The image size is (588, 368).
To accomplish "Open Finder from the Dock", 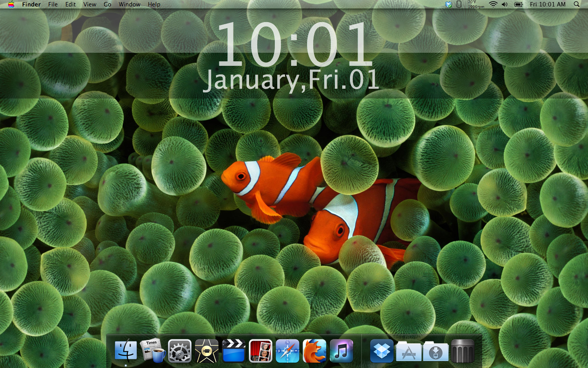I will [126, 351].
